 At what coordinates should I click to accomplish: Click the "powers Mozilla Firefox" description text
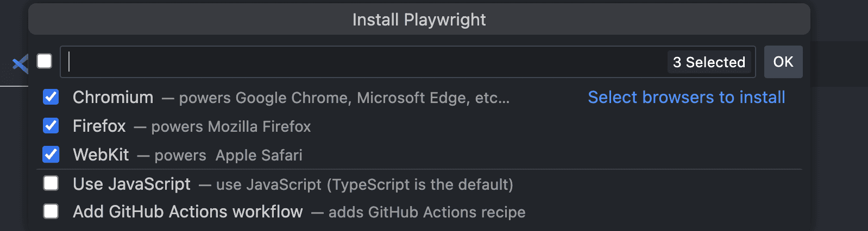click(x=231, y=126)
